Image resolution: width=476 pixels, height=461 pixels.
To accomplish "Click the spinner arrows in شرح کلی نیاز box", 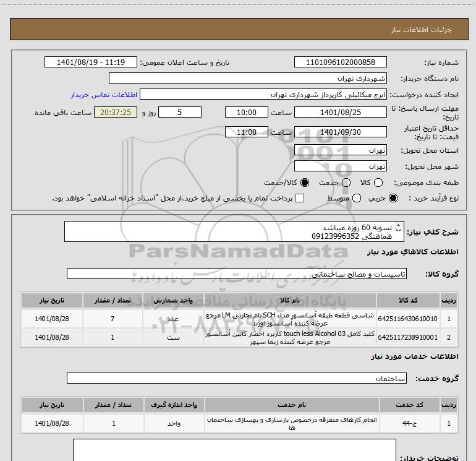I will (399, 227).
